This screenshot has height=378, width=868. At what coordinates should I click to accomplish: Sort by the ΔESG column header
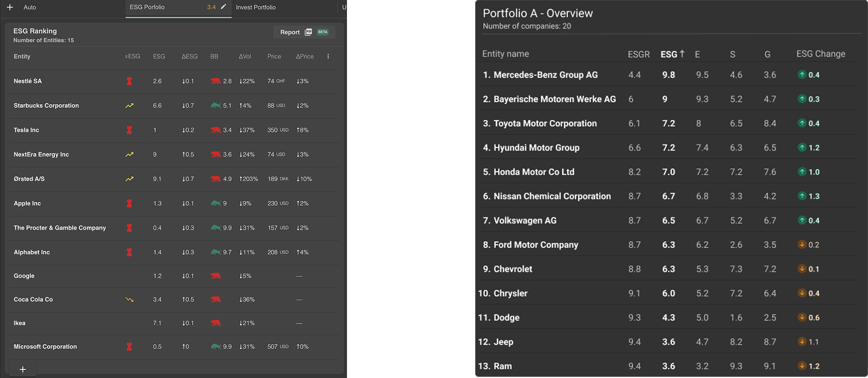tap(190, 56)
